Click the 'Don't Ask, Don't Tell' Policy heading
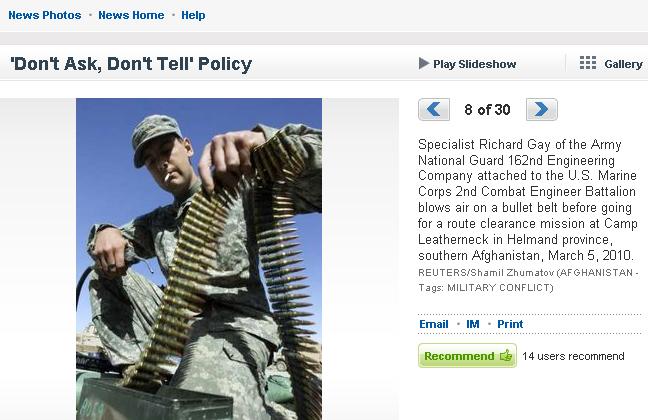Viewport: 648px width, 420px height. (x=131, y=64)
